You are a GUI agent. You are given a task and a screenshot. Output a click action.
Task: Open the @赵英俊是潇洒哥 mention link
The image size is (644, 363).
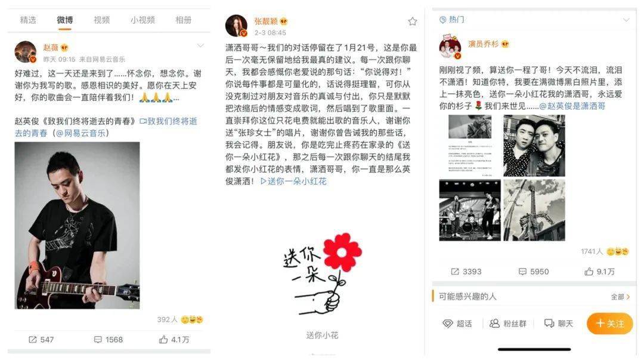click(572, 106)
